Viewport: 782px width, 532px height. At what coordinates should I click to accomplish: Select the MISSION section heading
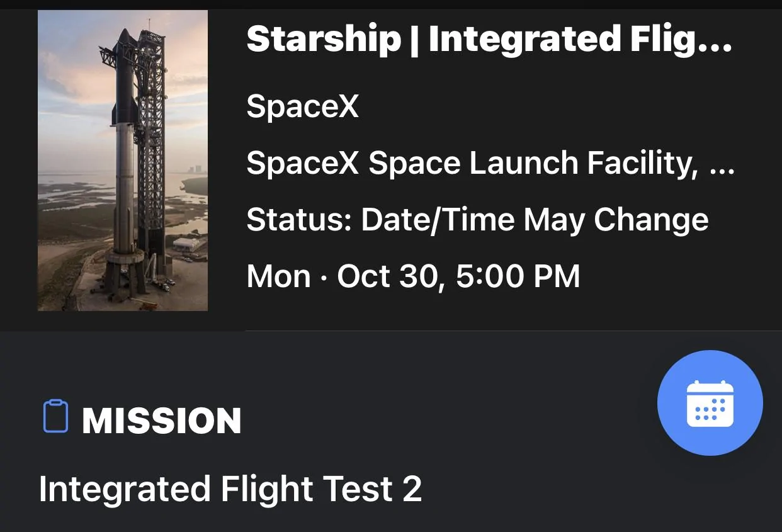click(162, 421)
